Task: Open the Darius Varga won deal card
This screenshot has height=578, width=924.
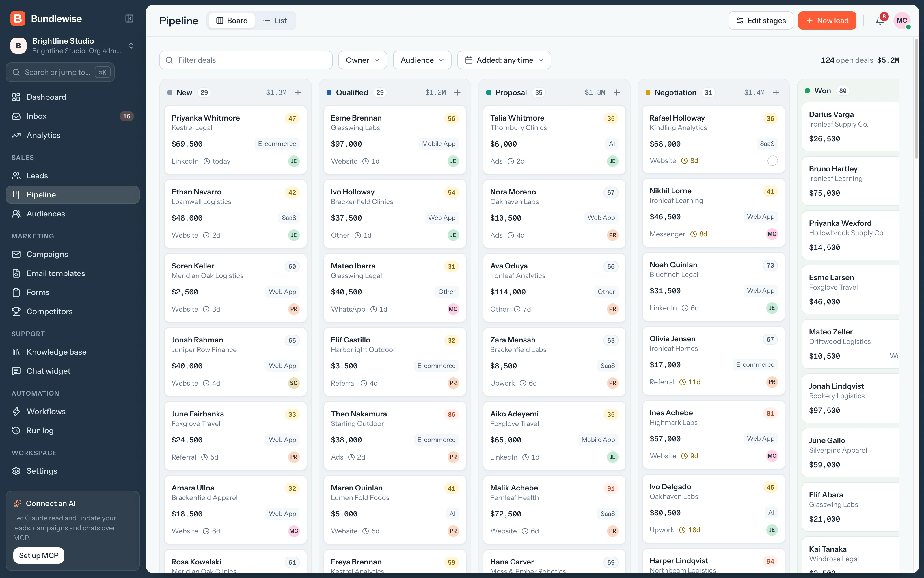Action: (851, 127)
